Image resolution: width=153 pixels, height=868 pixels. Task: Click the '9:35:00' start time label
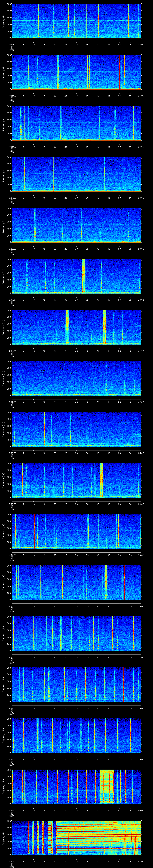pos(12,606)
